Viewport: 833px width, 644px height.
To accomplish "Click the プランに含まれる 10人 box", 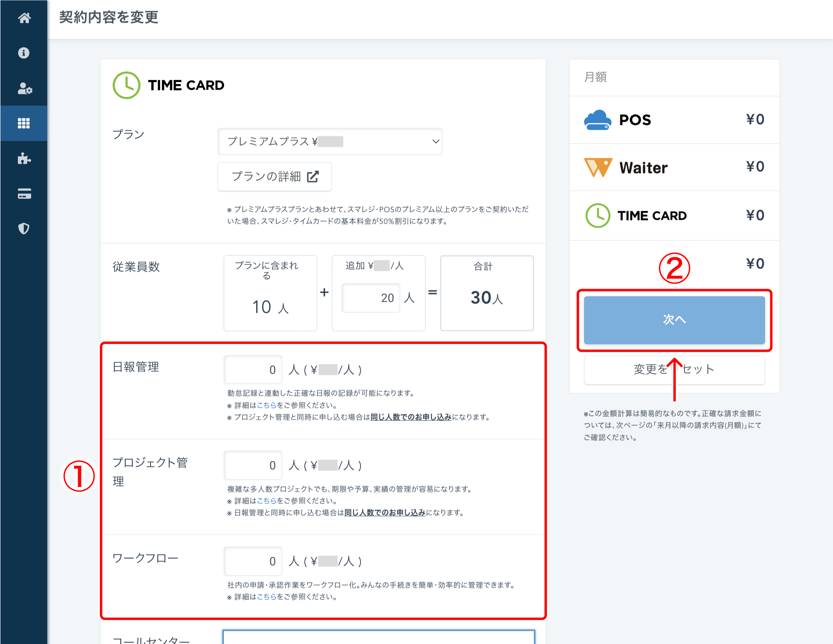I will tap(270, 293).
